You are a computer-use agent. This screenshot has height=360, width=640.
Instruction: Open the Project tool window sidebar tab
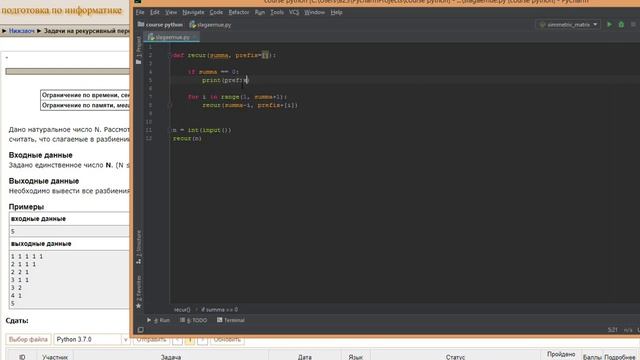pyautogui.click(x=139, y=50)
